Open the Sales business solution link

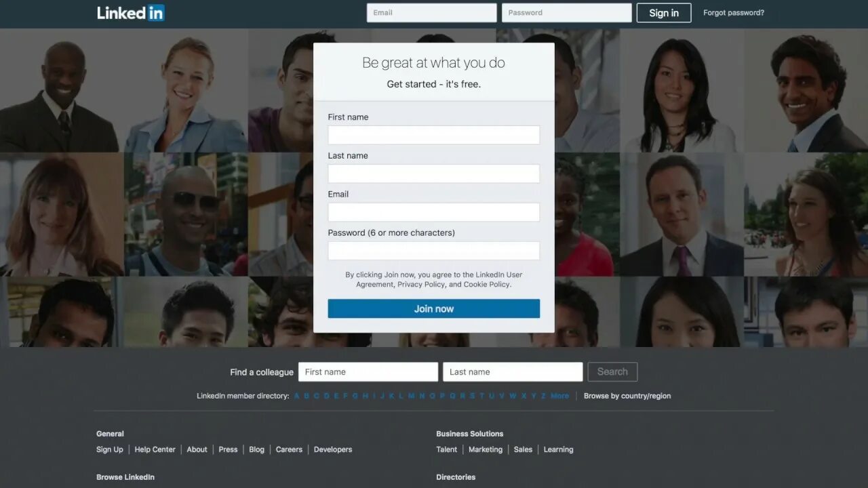(523, 449)
